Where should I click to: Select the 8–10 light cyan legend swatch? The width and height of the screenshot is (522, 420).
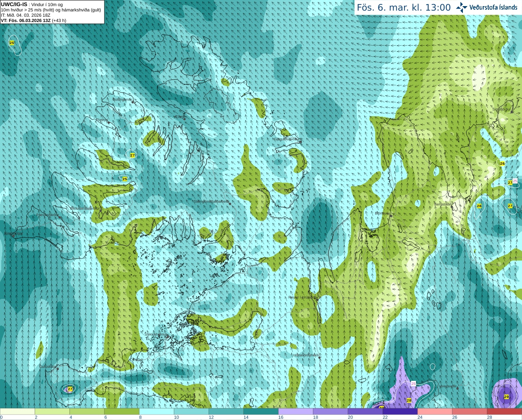coord(157,411)
